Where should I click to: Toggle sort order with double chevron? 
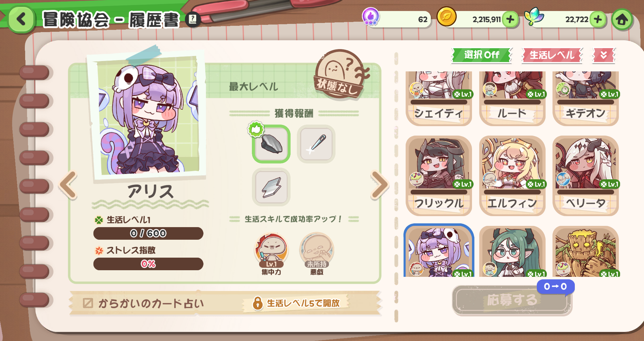603,55
